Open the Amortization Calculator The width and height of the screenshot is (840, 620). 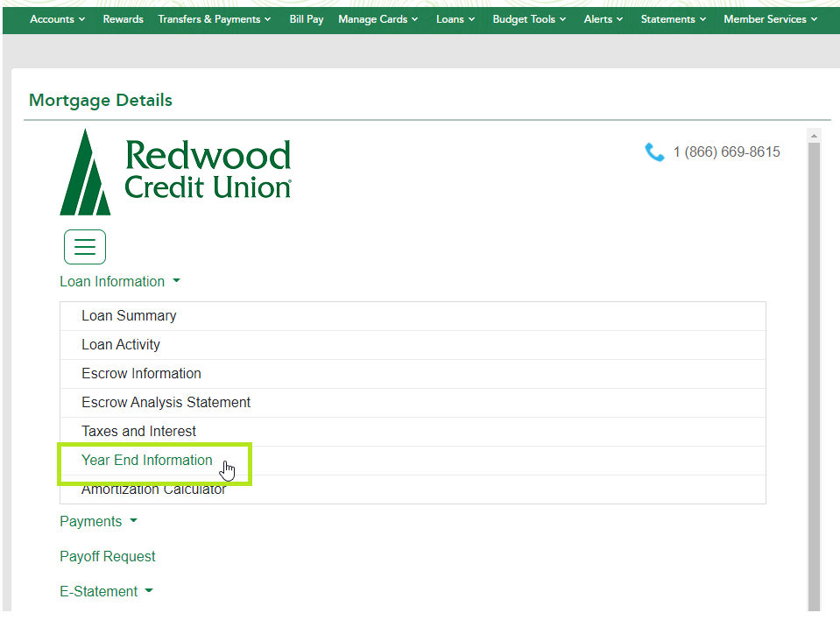pos(413,490)
